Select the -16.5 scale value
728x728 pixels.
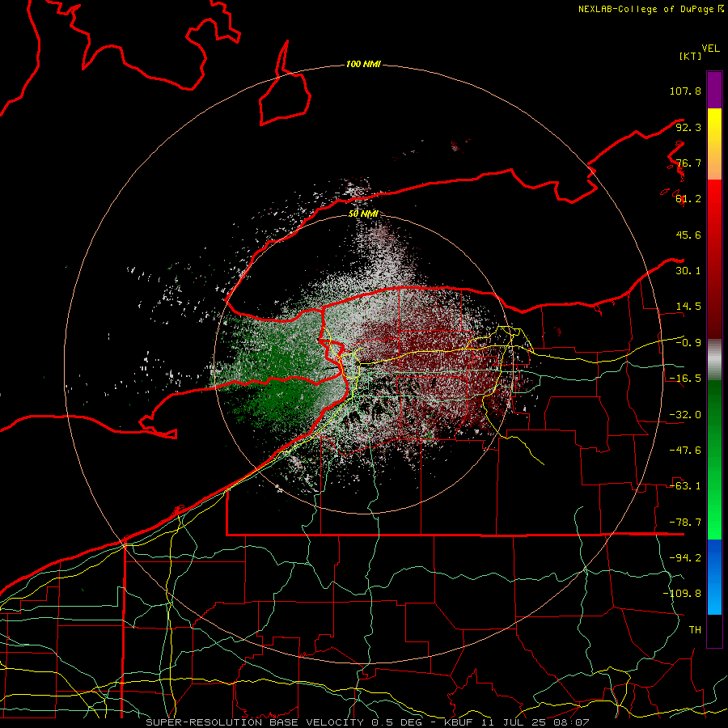click(685, 379)
